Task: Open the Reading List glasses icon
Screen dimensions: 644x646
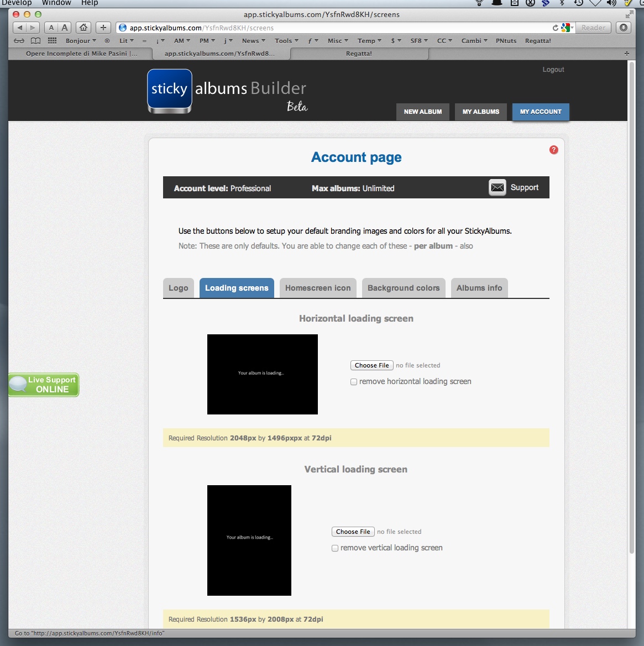Action: [x=19, y=41]
